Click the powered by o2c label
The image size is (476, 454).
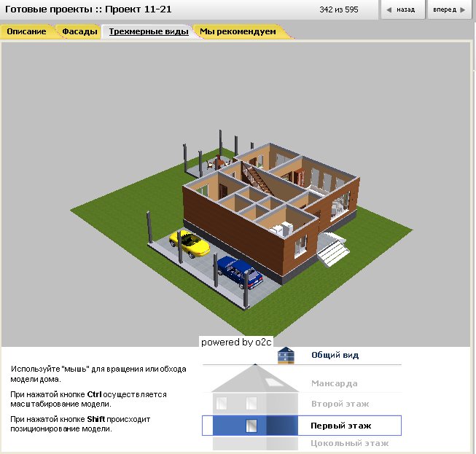click(237, 342)
